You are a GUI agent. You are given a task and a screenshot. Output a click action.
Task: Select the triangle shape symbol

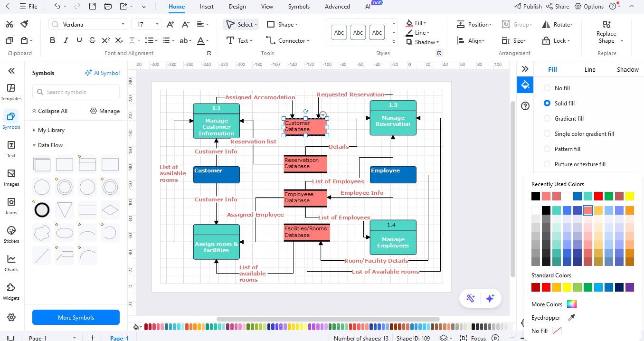tap(65, 210)
